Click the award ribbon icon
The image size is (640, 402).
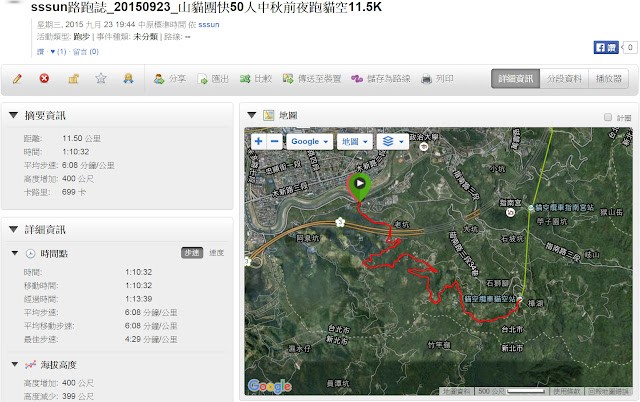click(x=129, y=78)
